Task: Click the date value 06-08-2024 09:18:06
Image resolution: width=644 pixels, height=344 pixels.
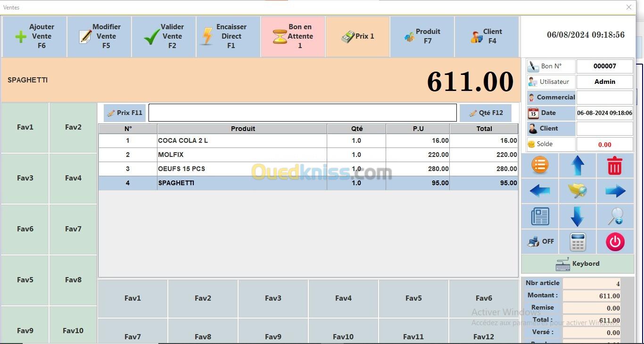Action: point(605,113)
